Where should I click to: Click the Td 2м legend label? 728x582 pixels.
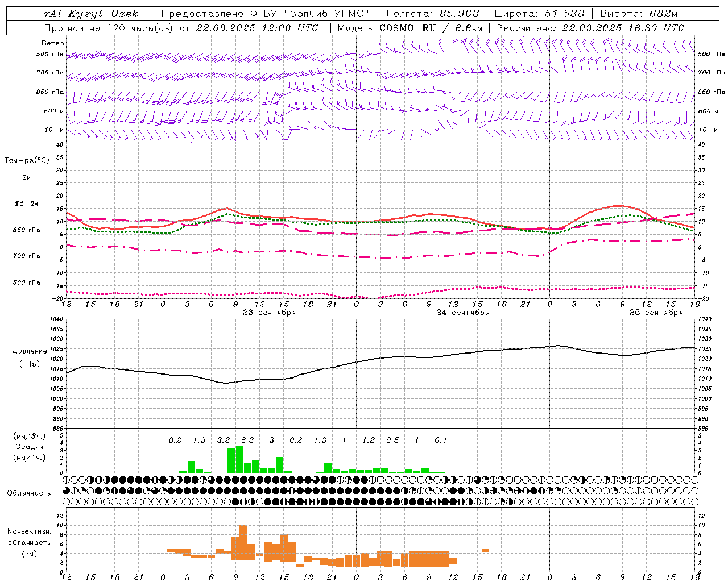(26, 203)
